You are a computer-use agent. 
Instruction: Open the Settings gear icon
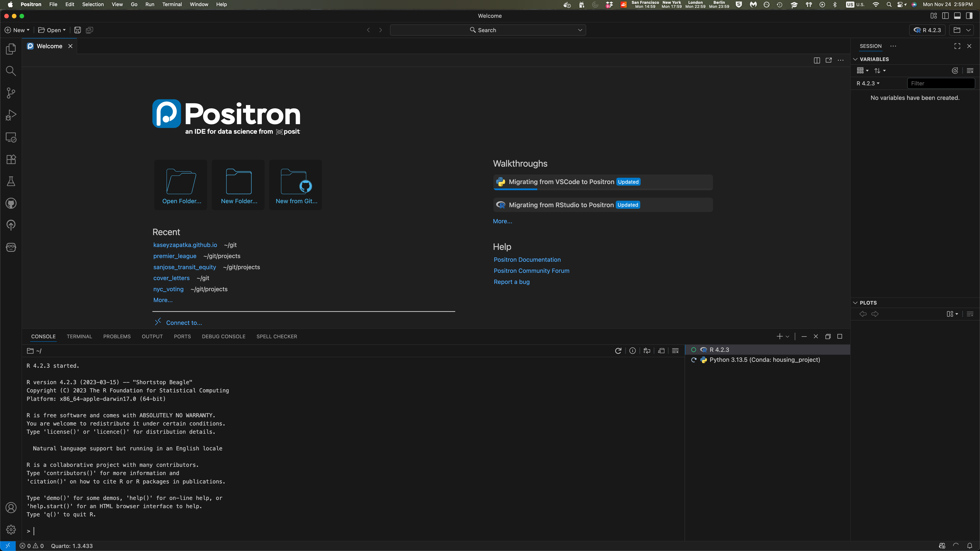(11, 529)
